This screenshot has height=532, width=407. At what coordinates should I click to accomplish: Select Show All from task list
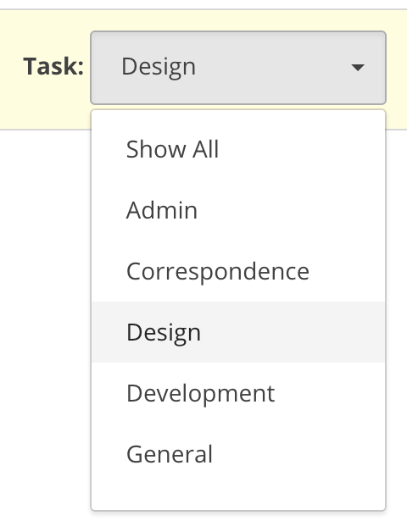click(x=238, y=149)
